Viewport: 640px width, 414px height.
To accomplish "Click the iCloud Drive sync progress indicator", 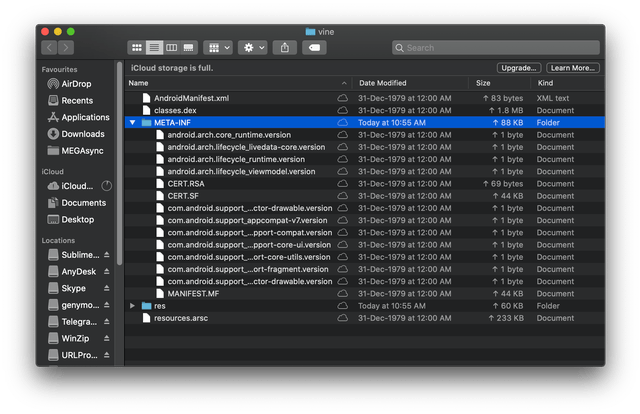I will point(107,186).
